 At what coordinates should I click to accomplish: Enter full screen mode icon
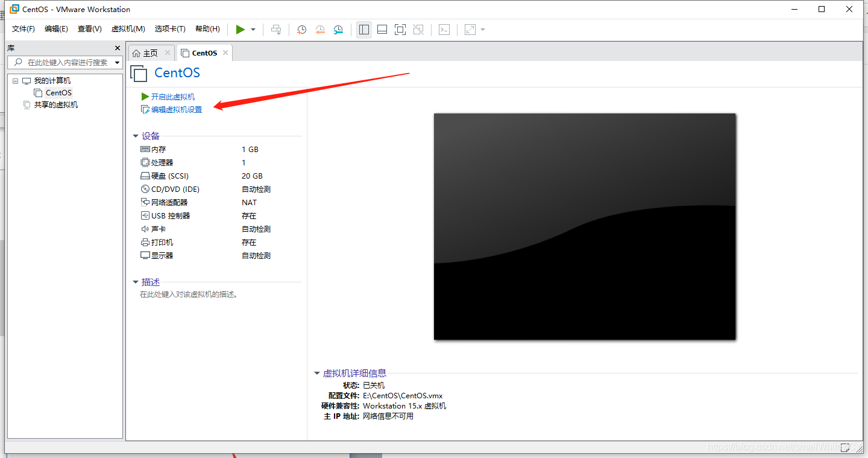400,30
